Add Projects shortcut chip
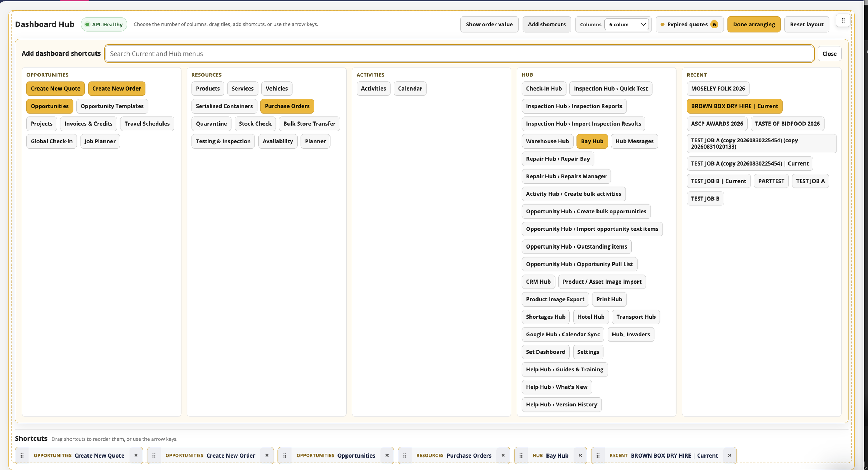The image size is (868, 470). pos(42,124)
